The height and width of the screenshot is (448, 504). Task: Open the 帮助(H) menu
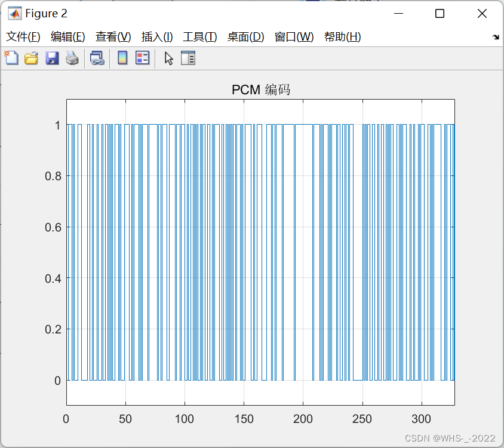pos(342,36)
